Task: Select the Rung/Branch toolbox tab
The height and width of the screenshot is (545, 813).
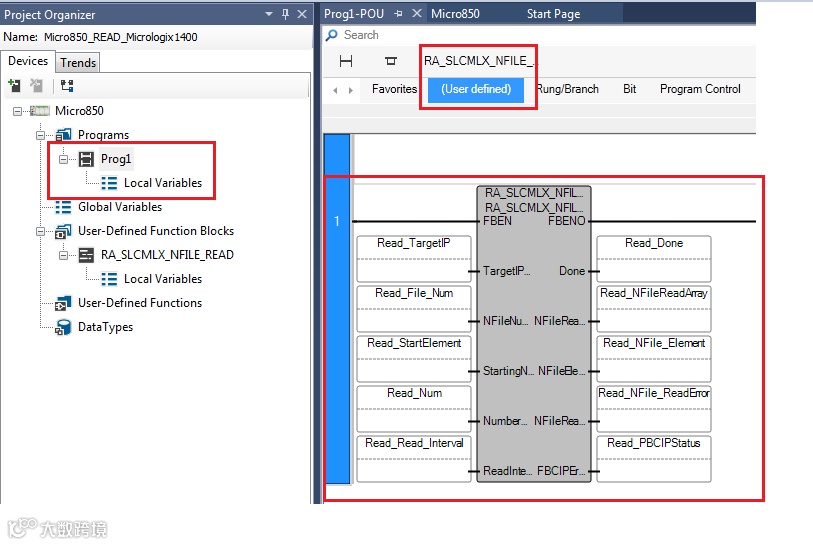Action: pos(567,89)
